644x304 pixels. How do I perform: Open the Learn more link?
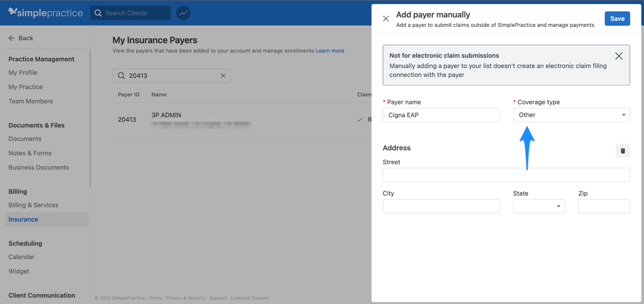pos(330,51)
